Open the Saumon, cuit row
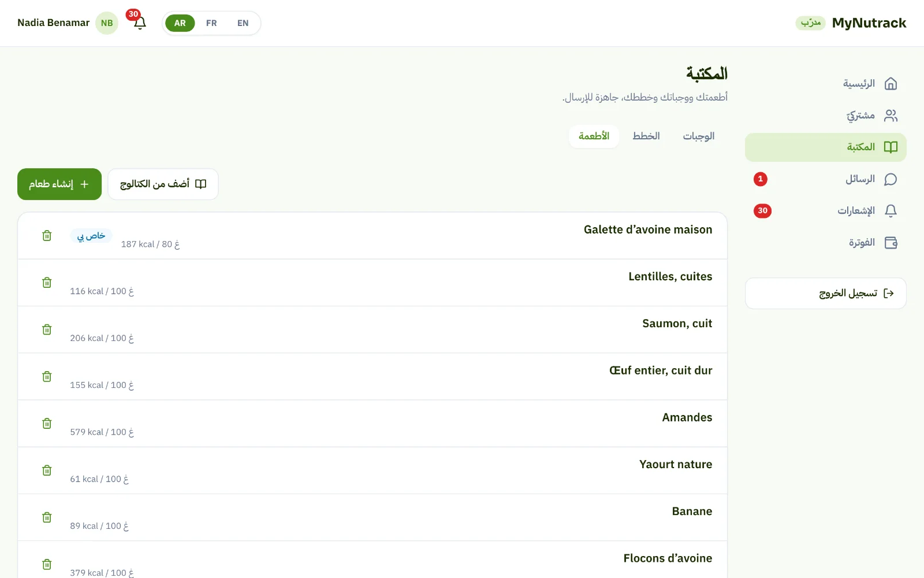This screenshot has width=924, height=578. pyautogui.click(x=372, y=329)
